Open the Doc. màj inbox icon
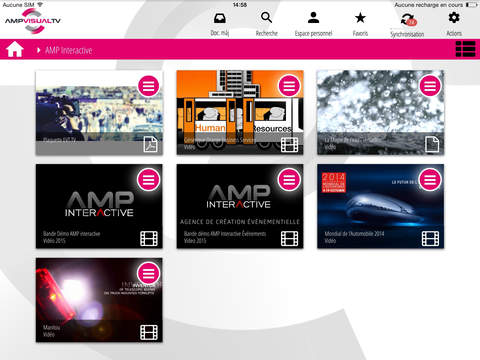The width and height of the screenshot is (480, 360). 219,18
